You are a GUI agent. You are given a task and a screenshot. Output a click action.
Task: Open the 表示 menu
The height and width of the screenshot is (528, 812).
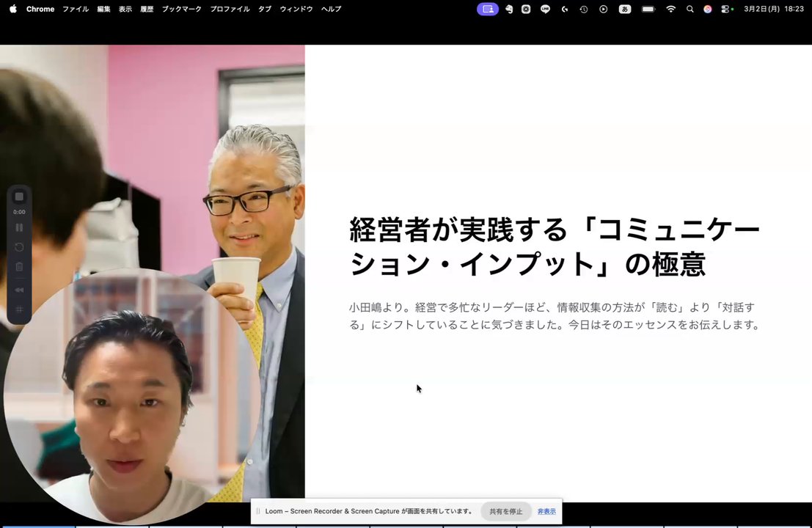(x=125, y=9)
